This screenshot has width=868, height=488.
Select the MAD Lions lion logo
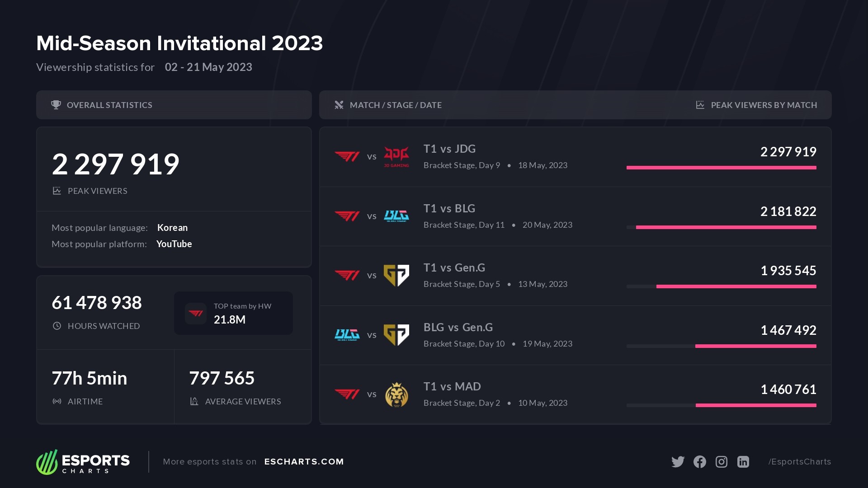[x=396, y=394]
